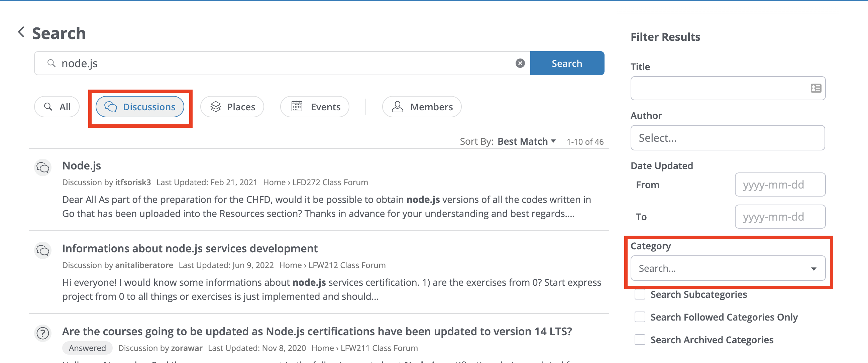This screenshot has width=868, height=363.
Task: Open the Category search dropdown
Action: click(x=728, y=268)
